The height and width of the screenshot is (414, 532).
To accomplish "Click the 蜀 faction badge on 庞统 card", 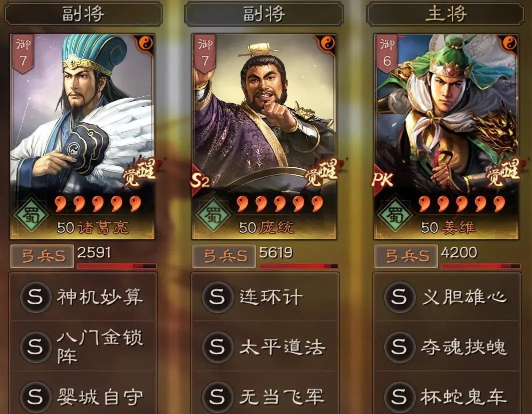I will point(213,214).
